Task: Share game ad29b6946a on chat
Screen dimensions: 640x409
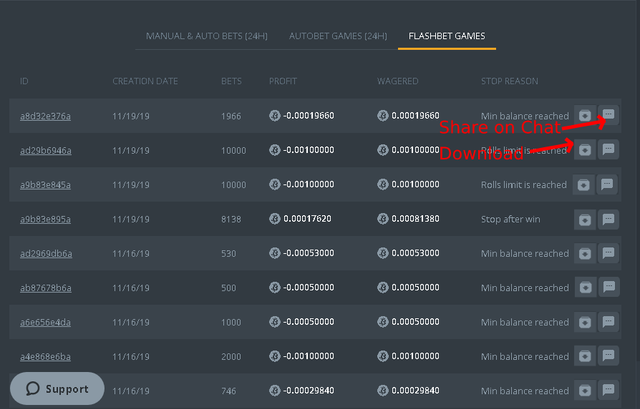Action: pos(608,149)
